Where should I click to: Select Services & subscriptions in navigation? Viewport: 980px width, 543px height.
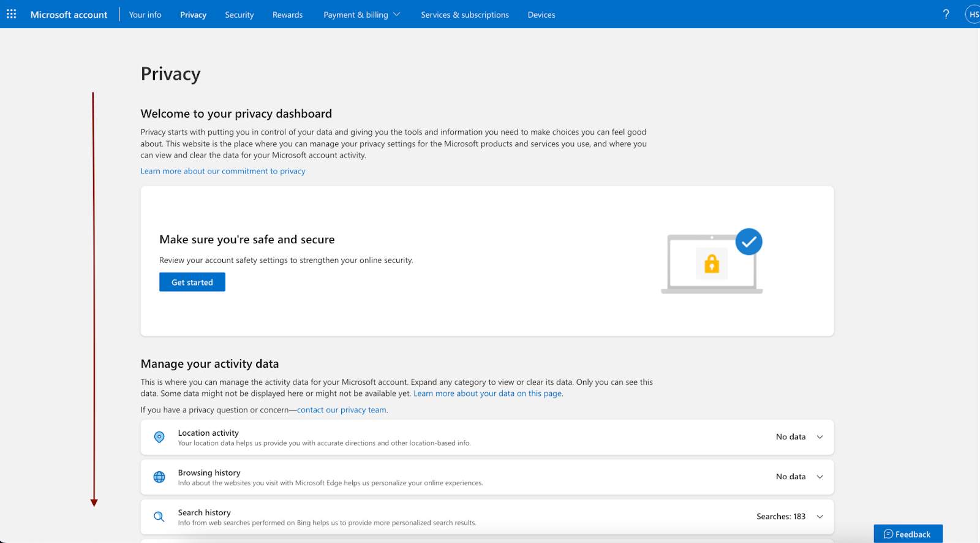tap(465, 15)
